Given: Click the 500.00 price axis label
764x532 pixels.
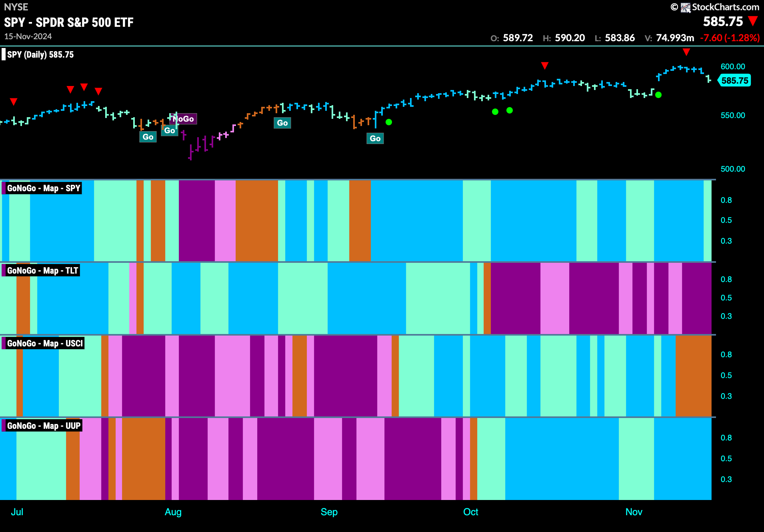Looking at the screenshot, I should (x=733, y=169).
